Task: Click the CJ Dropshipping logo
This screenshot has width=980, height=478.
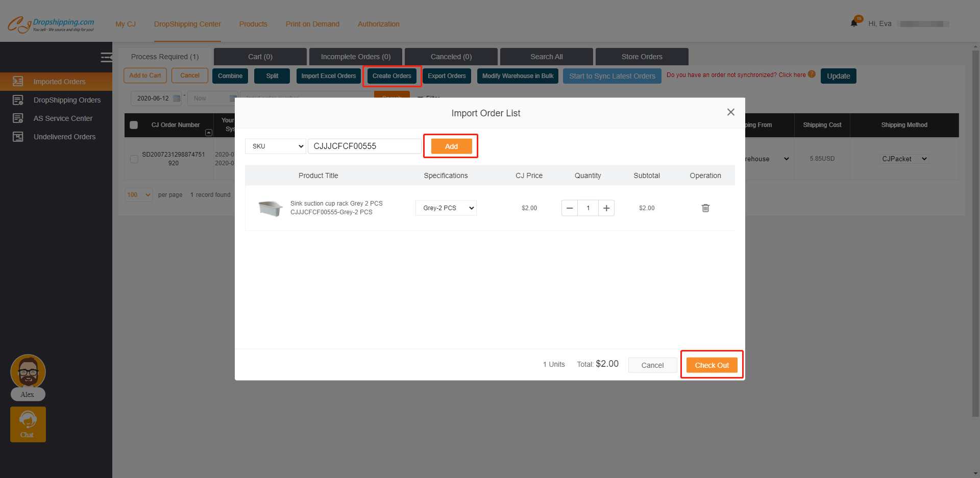Action: pyautogui.click(x=51, y=24)
